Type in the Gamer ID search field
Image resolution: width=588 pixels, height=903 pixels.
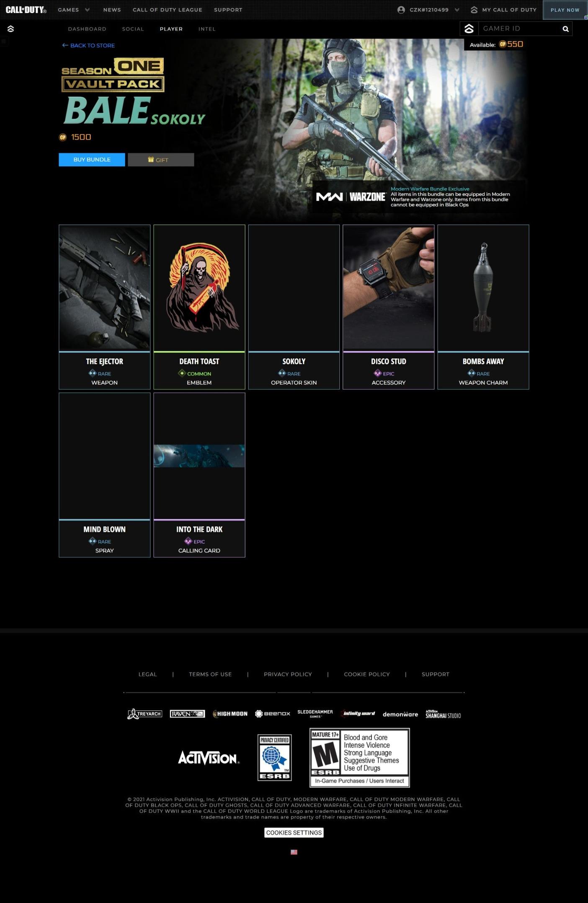(519, 28)
